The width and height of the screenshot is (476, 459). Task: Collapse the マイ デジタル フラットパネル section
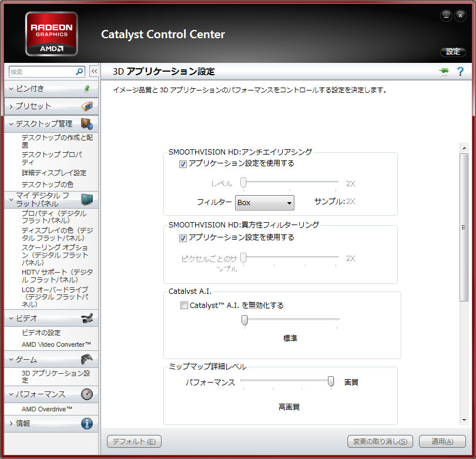coord(11,199)
